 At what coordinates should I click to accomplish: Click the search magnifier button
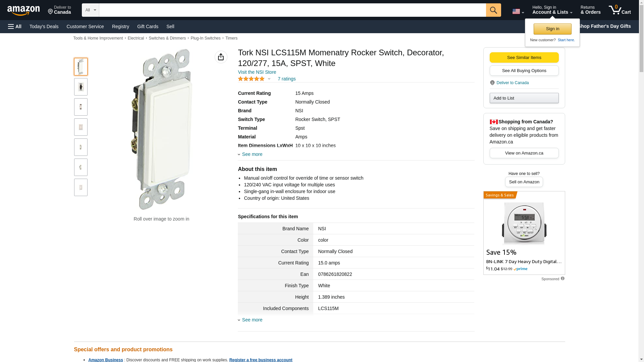pyautogui.click(x=493, y=10)
